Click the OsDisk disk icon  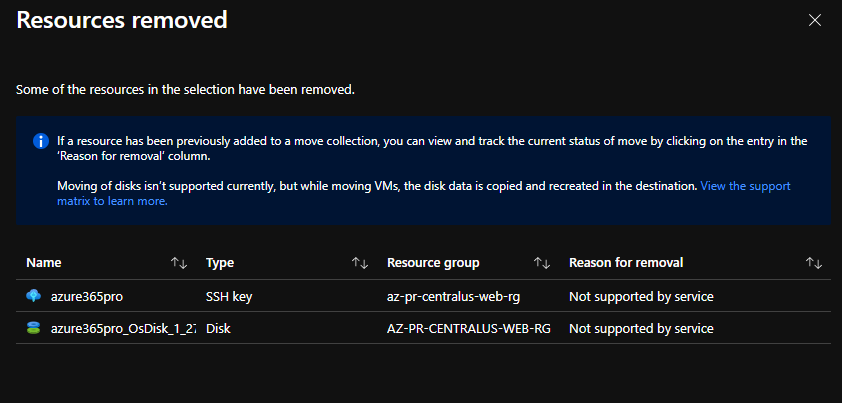coord(33,328)
